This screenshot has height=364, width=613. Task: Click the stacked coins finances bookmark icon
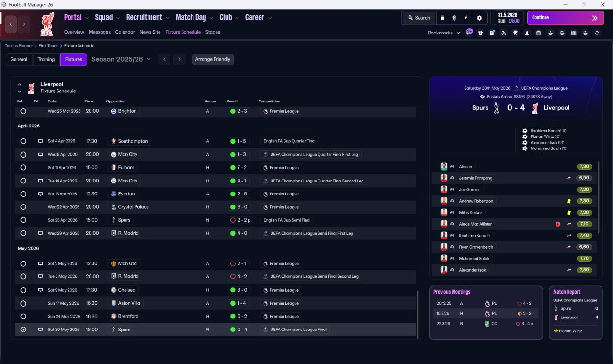coord(538,33)
